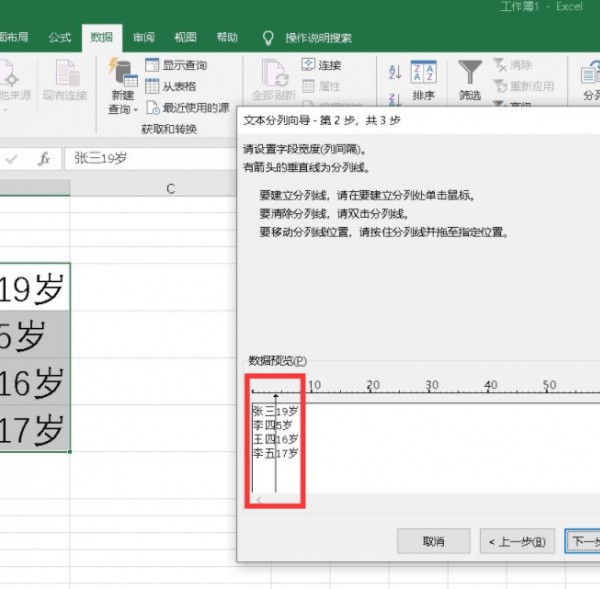The width and height of the screenshot is (600, 589).
Task: Click the column break line arrow in preview
Action: tap(276, 396)
